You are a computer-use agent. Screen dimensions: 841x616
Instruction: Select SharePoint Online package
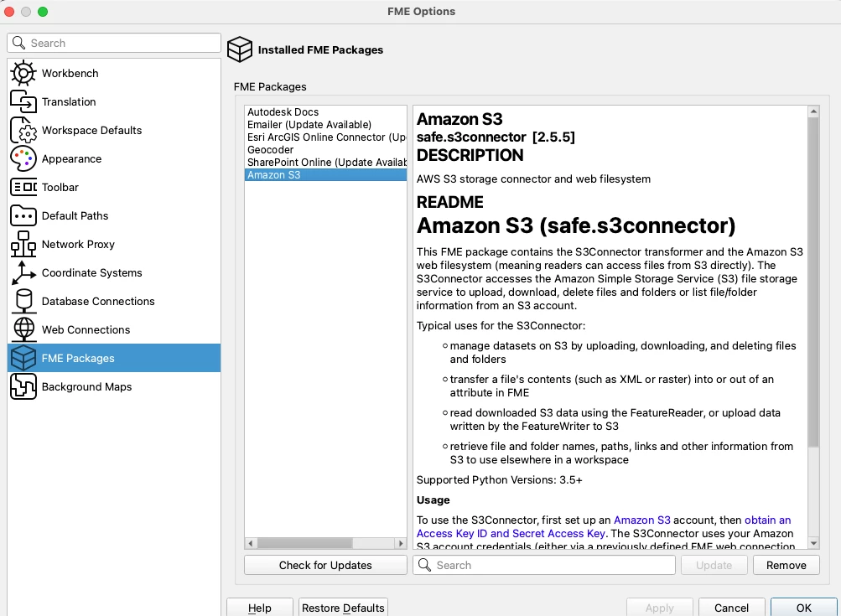325,163
